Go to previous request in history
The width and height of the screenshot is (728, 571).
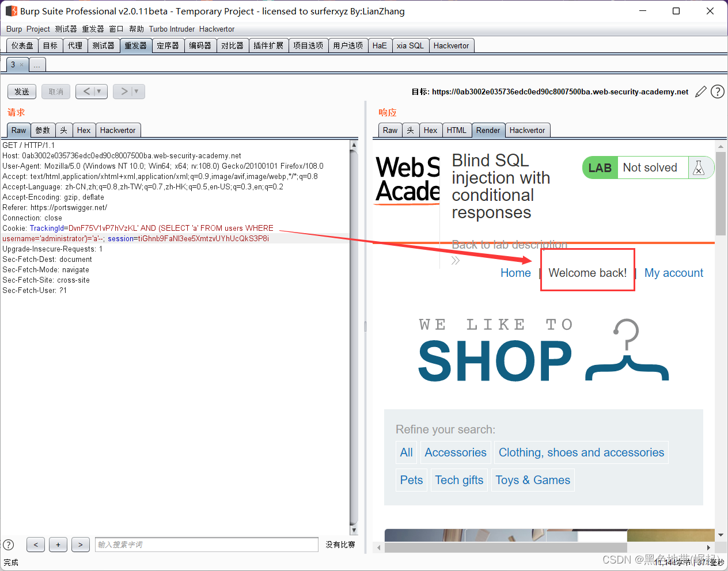coord(86,92)
